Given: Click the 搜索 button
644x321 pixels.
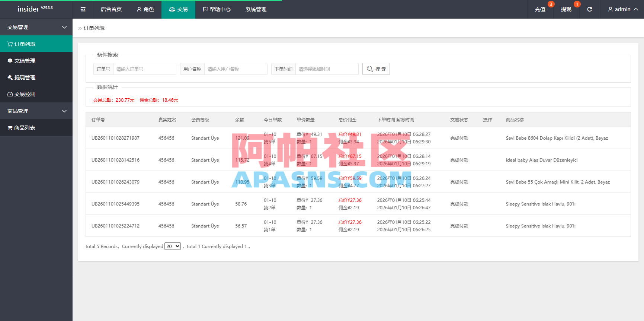Looking at the screenshot, I should pyautogui.click(x=376, y=69).
